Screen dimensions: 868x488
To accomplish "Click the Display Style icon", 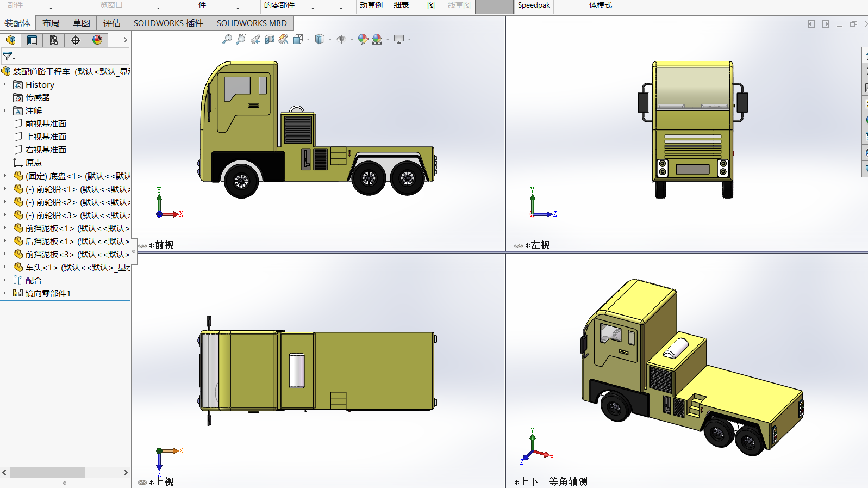I will pos(320,39).
